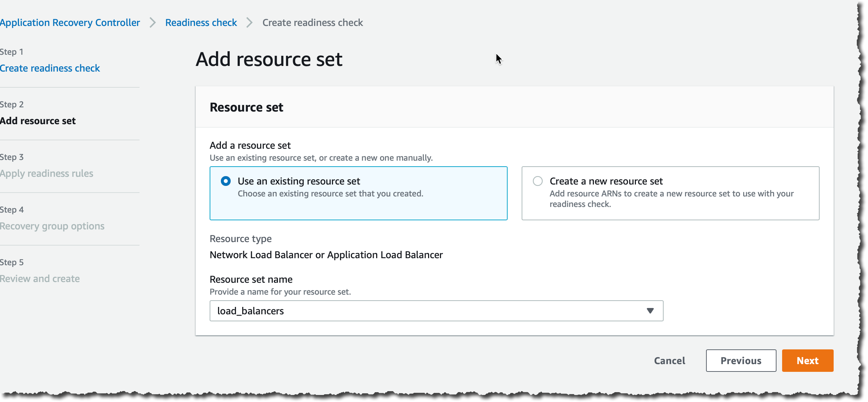
Task: Click the Use an existing resource set card
Action: click(358, 193)
